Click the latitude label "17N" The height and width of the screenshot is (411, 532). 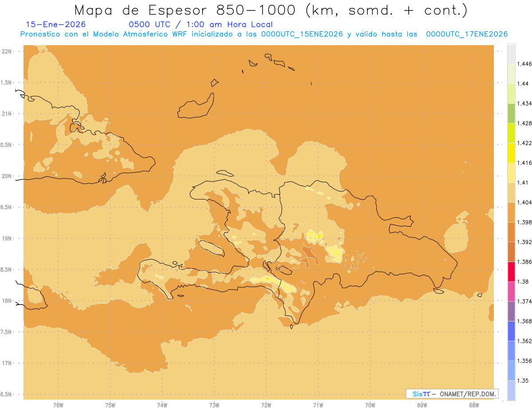click(7, 363)
